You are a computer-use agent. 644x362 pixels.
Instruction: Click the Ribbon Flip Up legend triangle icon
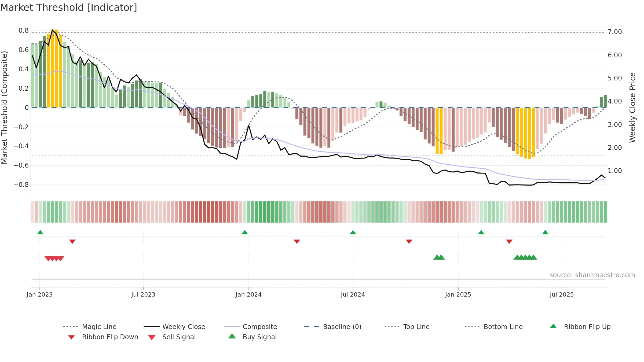coord(553,326)
